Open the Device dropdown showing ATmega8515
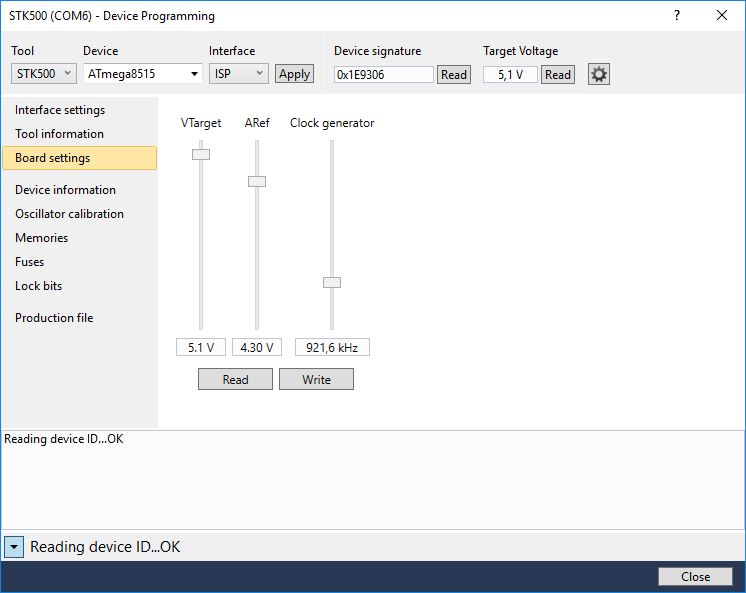This screenshot has height=593, width=746. (143, 74)
